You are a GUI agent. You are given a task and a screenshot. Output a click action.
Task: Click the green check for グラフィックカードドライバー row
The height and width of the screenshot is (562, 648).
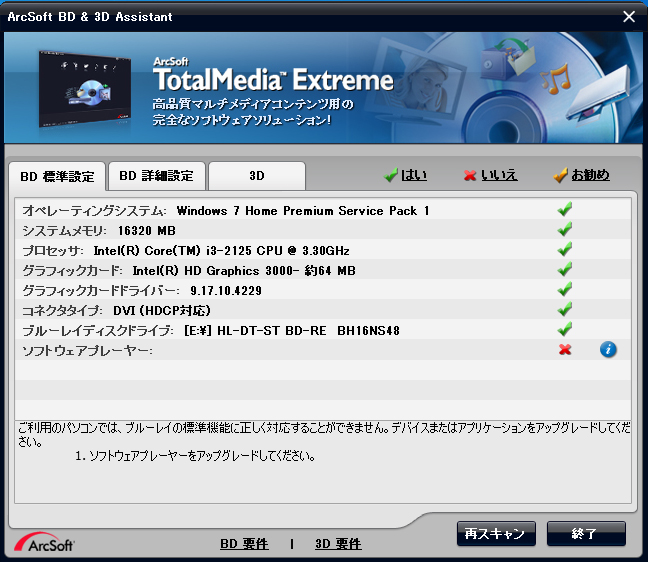point(565,289)
